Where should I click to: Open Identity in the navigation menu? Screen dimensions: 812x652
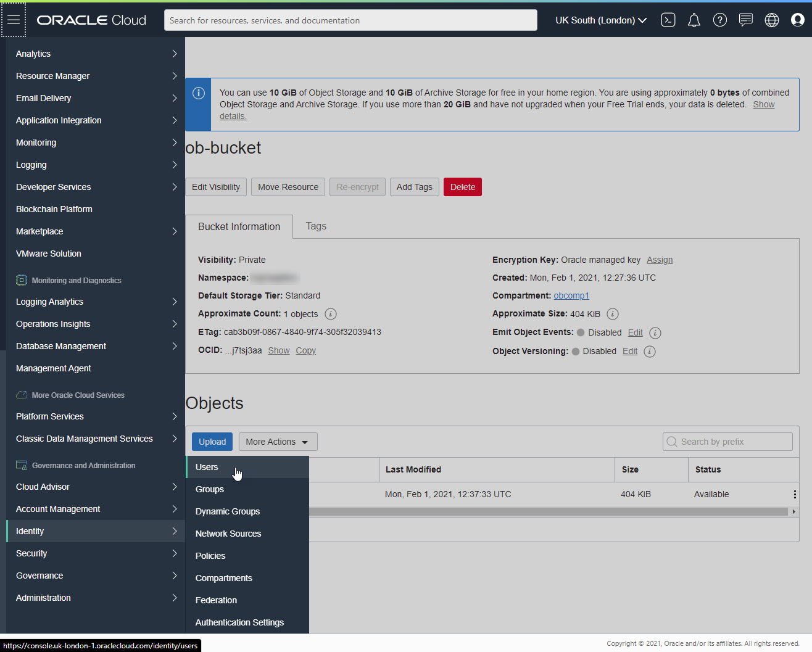96,531
